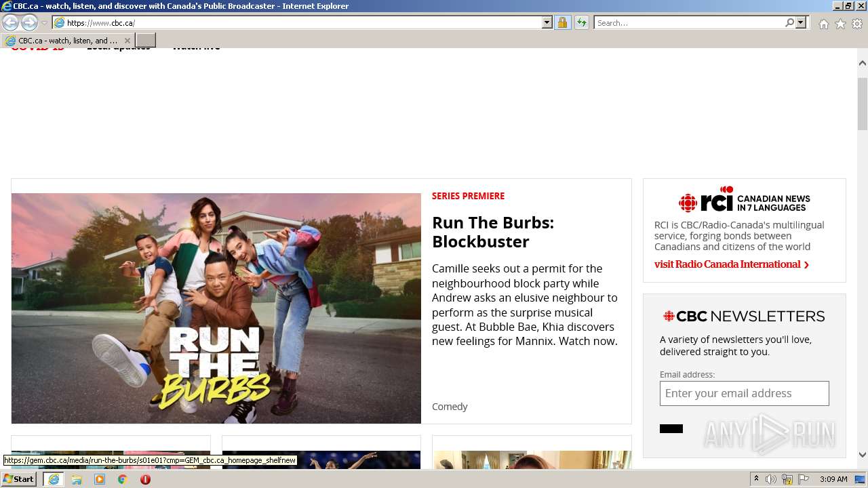Click the Camille seeks out episode description
The width and height of the screenshot is (868, 488).
pyautogui.click(x=525, y=305)
